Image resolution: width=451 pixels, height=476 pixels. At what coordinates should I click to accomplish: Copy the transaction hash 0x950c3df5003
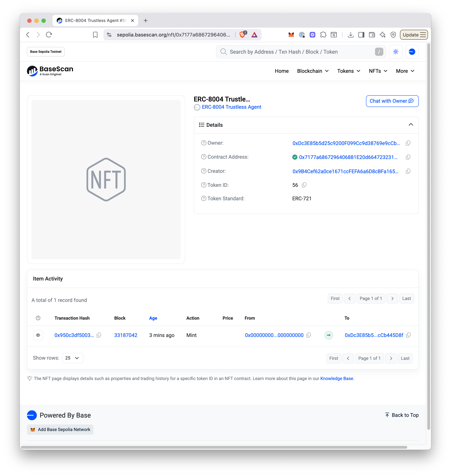click(x=99, y=335)
